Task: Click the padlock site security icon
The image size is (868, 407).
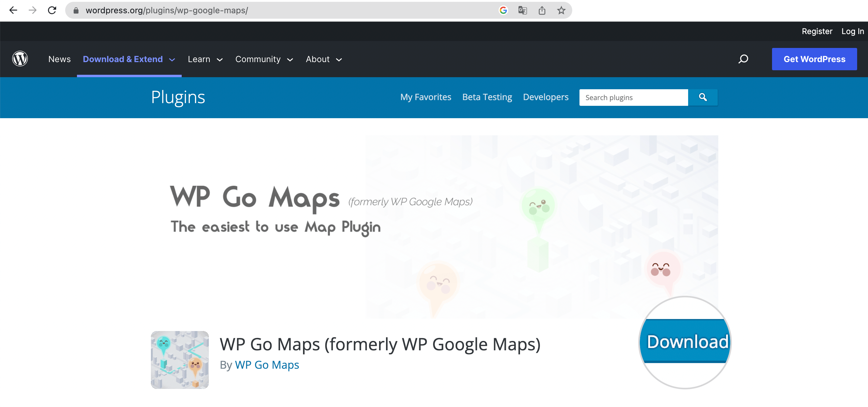Action: [x=76, y=11]
